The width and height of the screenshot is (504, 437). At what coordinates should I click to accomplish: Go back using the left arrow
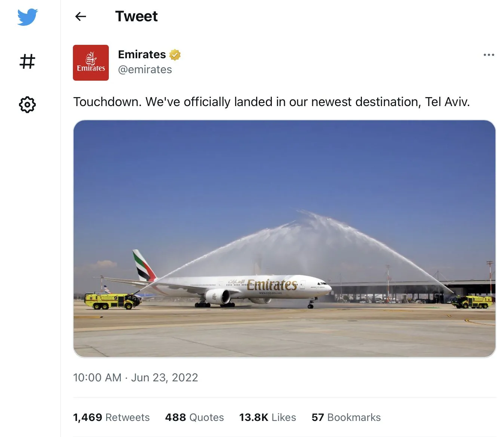click(x=81, y=16)
